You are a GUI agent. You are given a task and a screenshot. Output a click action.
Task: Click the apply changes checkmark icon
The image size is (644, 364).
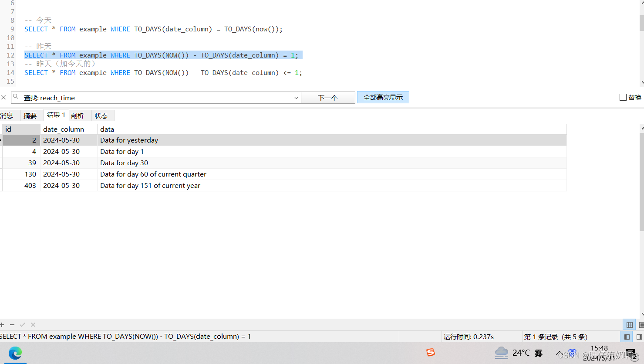click(x=23, y=325)
